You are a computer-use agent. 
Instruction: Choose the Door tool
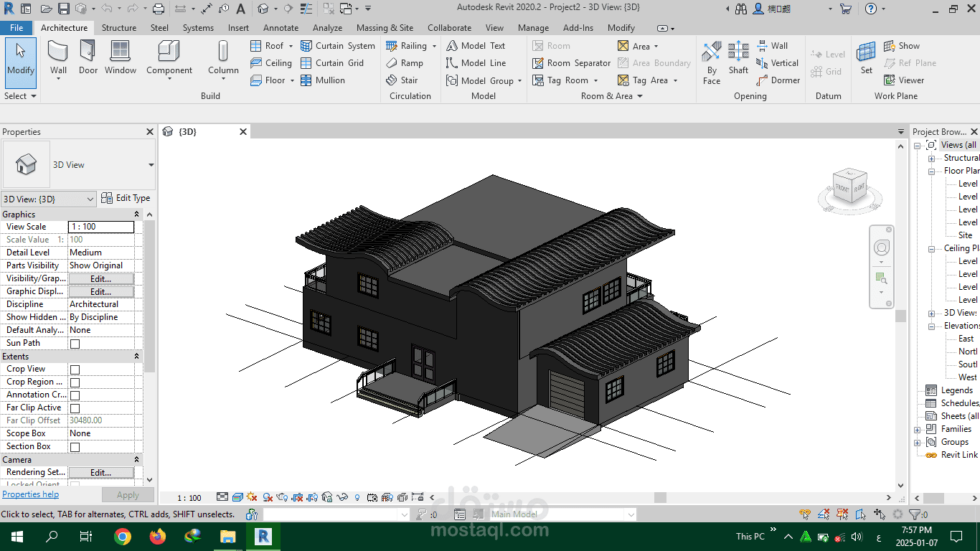point(88,57)
